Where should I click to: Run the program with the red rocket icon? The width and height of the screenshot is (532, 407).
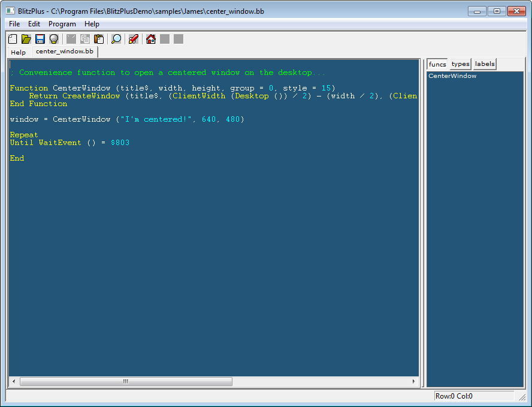[x=134, y=39]
